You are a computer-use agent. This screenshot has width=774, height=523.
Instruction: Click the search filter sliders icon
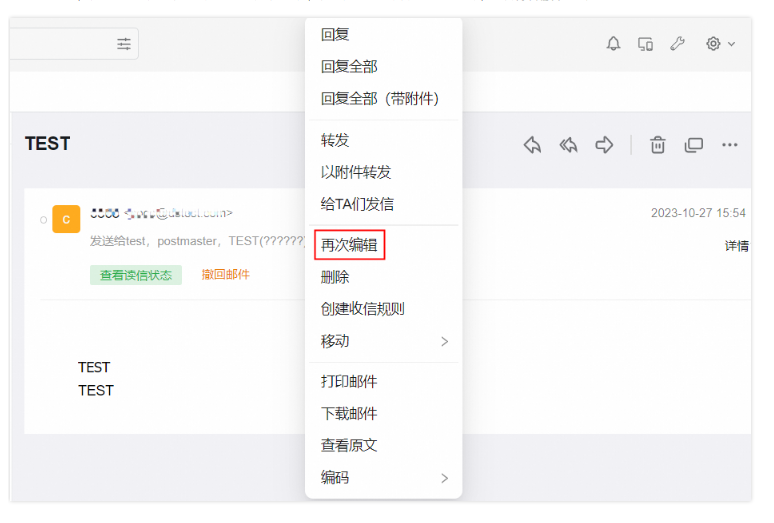[124, 44]
